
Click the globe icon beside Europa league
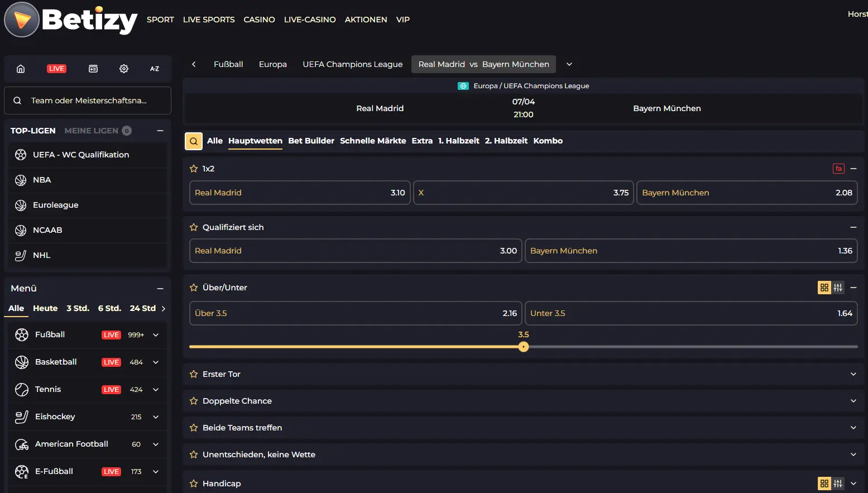tap(463, 86)
